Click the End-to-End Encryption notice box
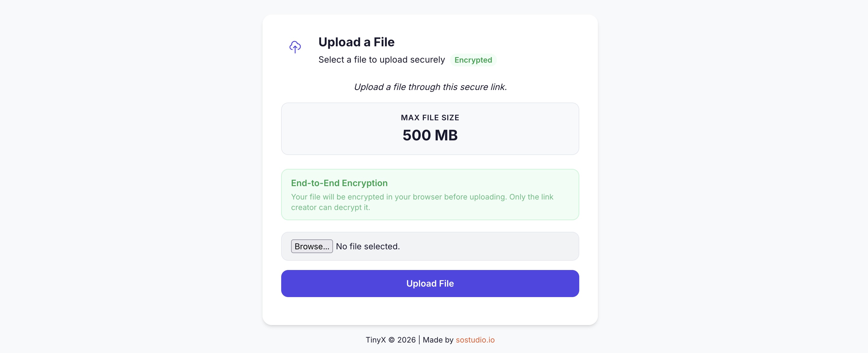This screenshot has height=353, width=868. (x=430, y=195)
